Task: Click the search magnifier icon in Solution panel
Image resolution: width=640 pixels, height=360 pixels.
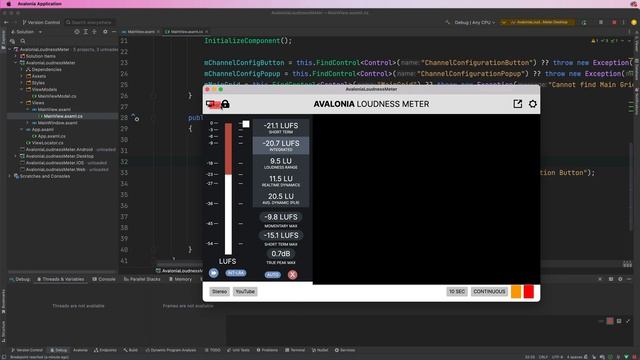Action: coord(23,41)
